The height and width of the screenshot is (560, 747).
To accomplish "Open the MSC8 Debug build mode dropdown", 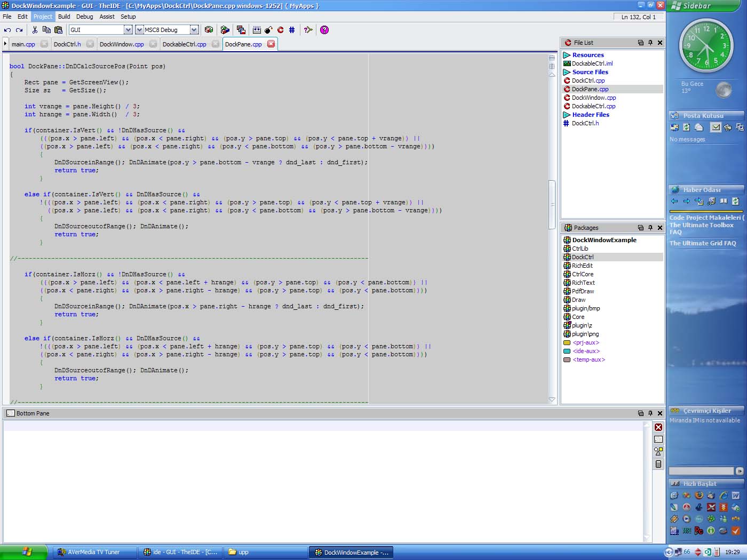I will 194,30.
